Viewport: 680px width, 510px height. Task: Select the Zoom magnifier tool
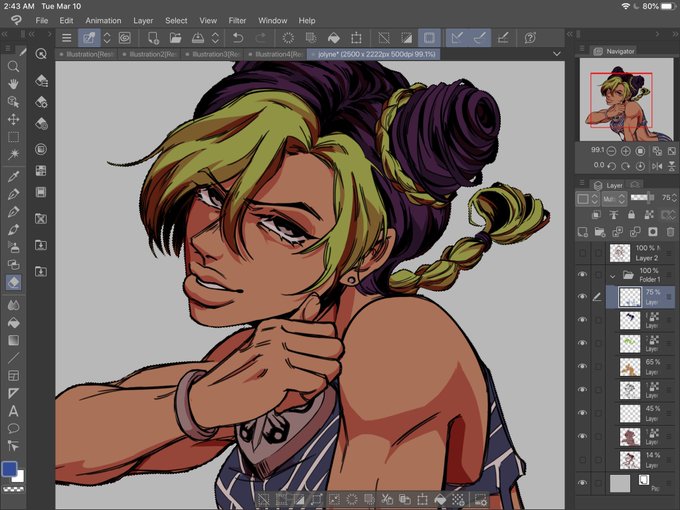tap(13, 66)
